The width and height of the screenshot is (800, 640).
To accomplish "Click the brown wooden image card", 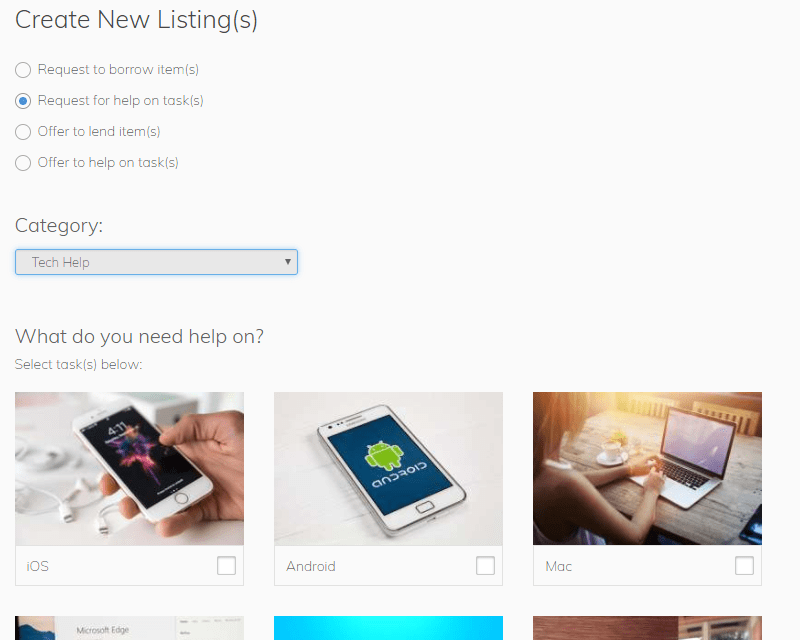I will coord(647,628).
